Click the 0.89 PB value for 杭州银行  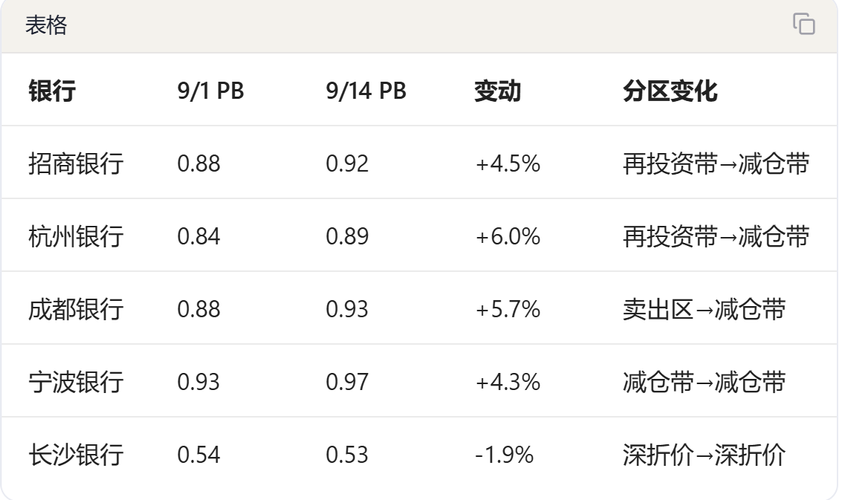coord(347,237)
